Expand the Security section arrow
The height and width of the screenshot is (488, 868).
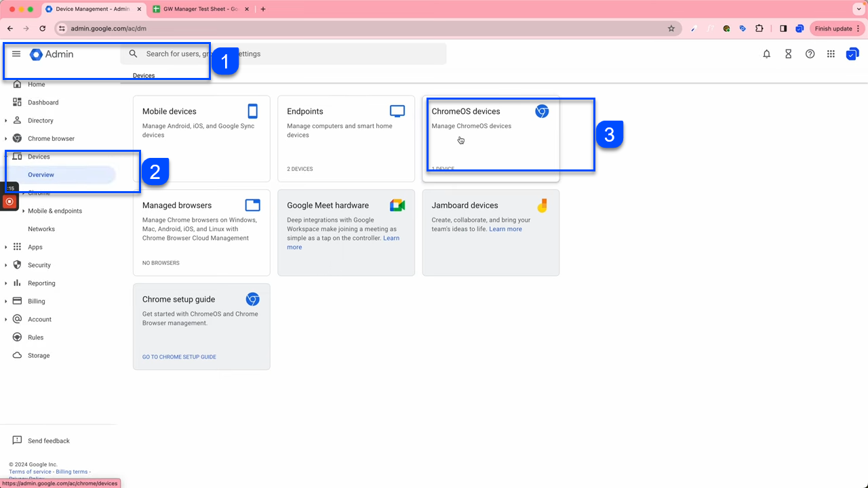click(6, 265)
